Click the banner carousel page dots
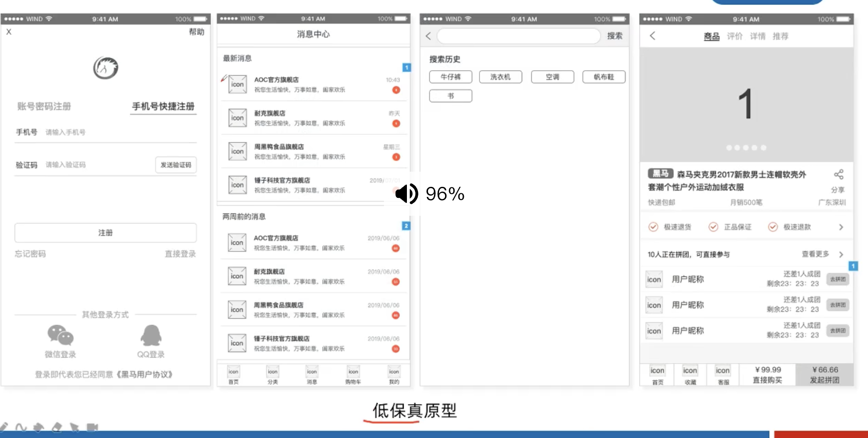The width and height of the screenshot is (868, 438). point(746,148)
